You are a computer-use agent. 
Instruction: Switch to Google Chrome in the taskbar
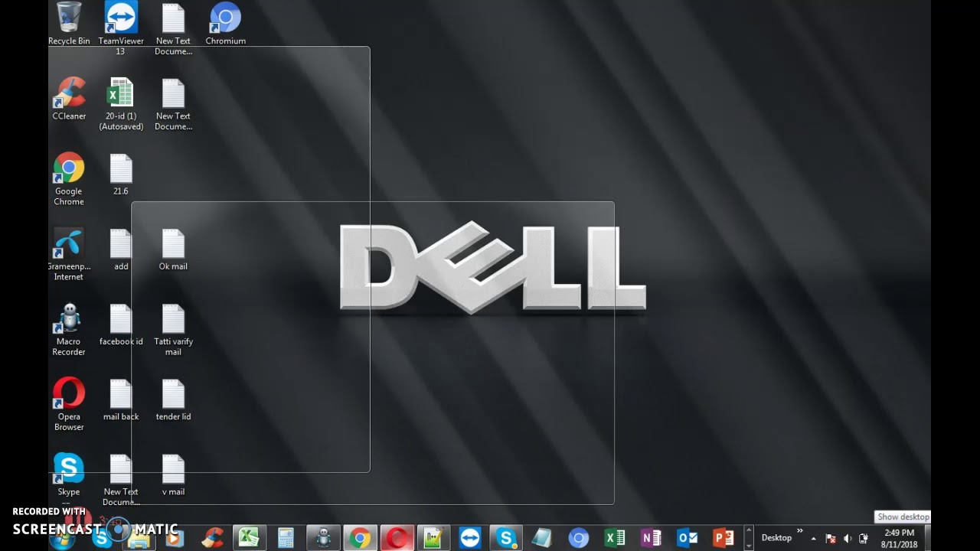(360, 539)
